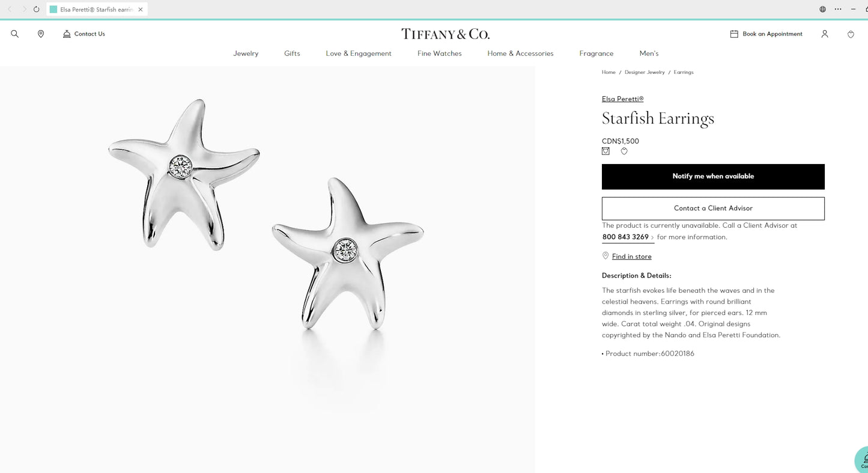Open the shopping bag icon in header
The image size is (868, 473).
851,34
